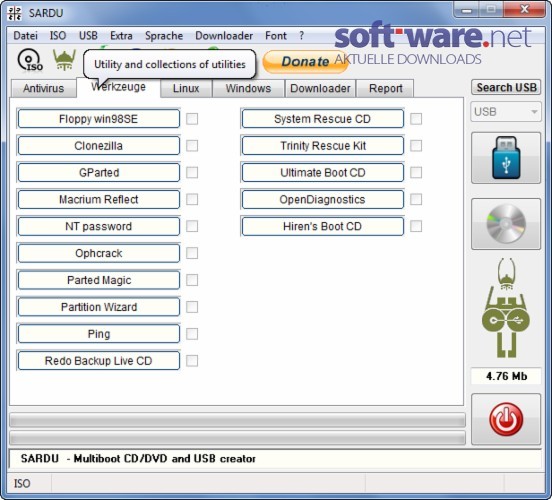Open the Downloader menu in menu bar
Image resolution: width=552 pixels, height=500 pixels.
(224, 36)
